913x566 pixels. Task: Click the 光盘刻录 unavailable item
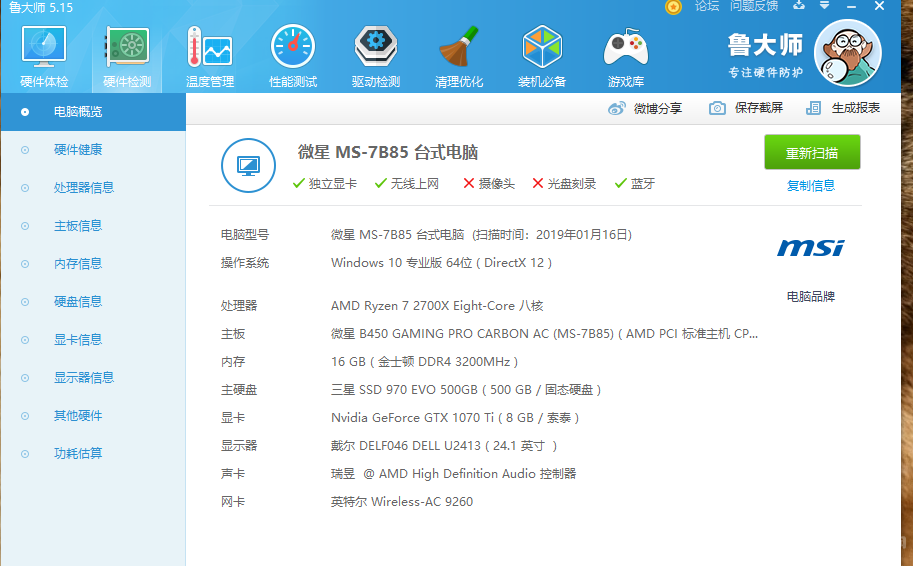[564, 184]
